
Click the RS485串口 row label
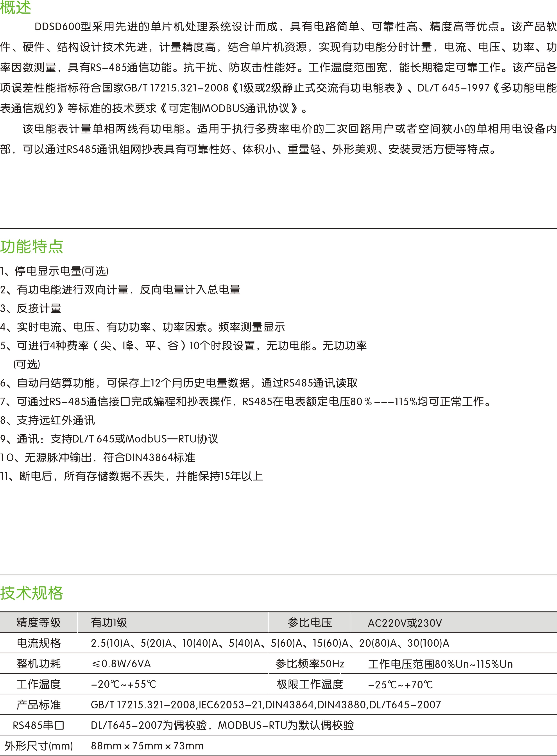(x=38, y=725)
